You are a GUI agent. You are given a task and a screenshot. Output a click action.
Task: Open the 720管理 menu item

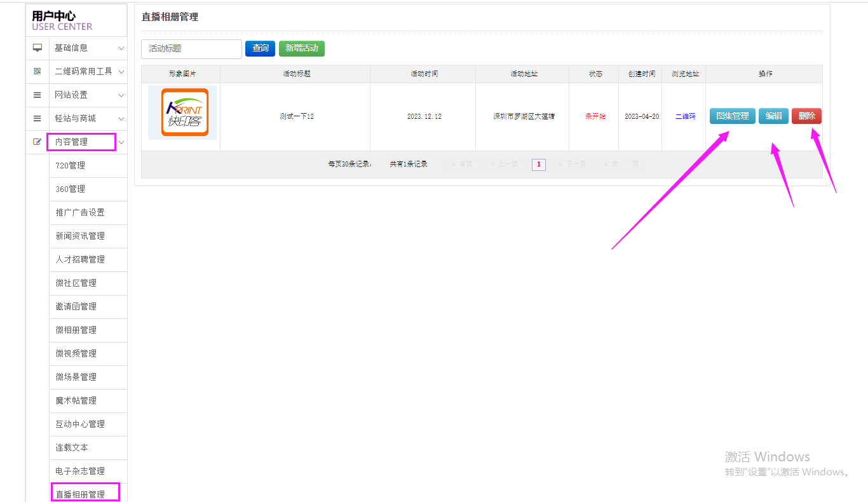pyautogui.click(x=71, y=165)
